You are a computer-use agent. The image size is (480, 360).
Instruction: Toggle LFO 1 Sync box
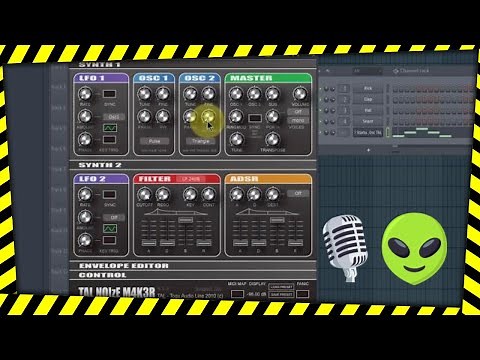(109, 94)
